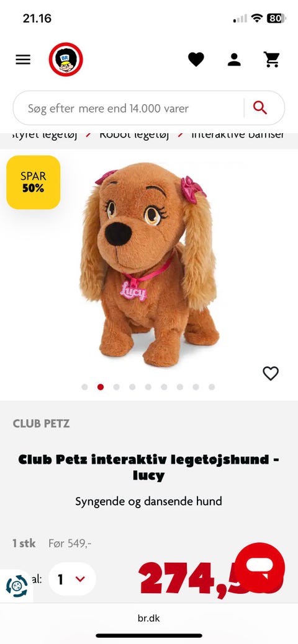Jump to the last carousel dot
This screenshot has width=298, height=644.
[x=212, y=387]
